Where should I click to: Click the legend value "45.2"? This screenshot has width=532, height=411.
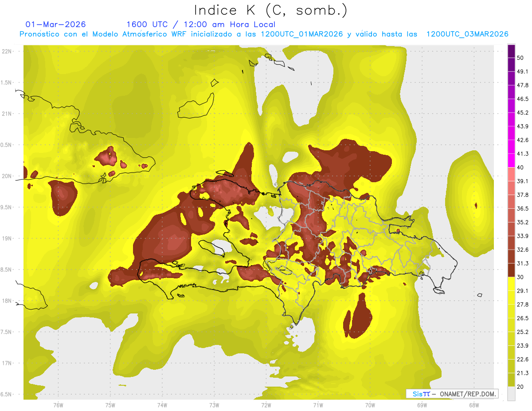click(523, 113)
